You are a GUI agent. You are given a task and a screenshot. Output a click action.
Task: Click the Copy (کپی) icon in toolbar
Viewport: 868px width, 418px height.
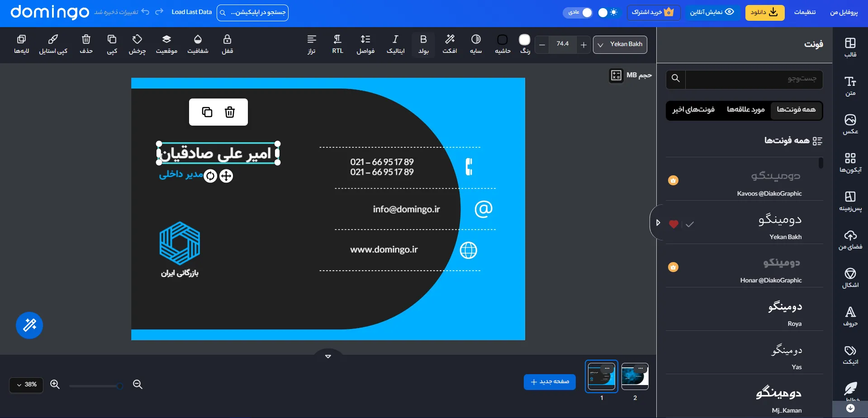click(112, 39)
